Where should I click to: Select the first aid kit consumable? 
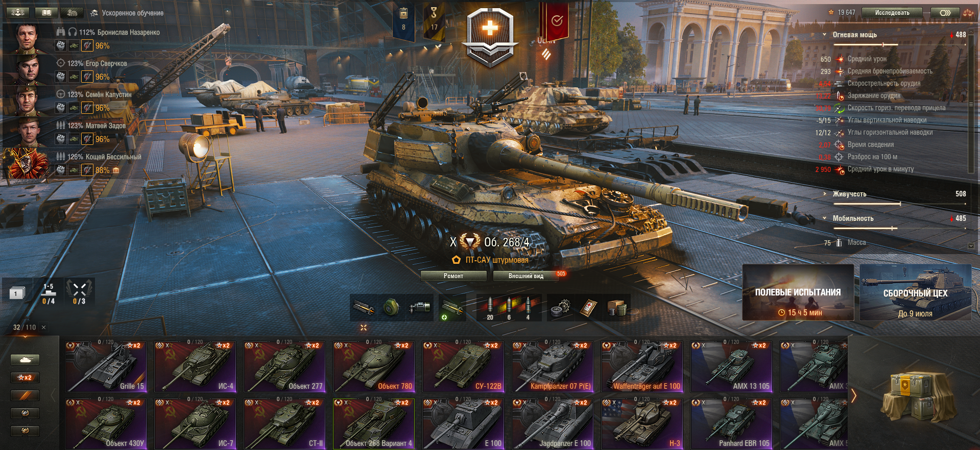[589, 308]
